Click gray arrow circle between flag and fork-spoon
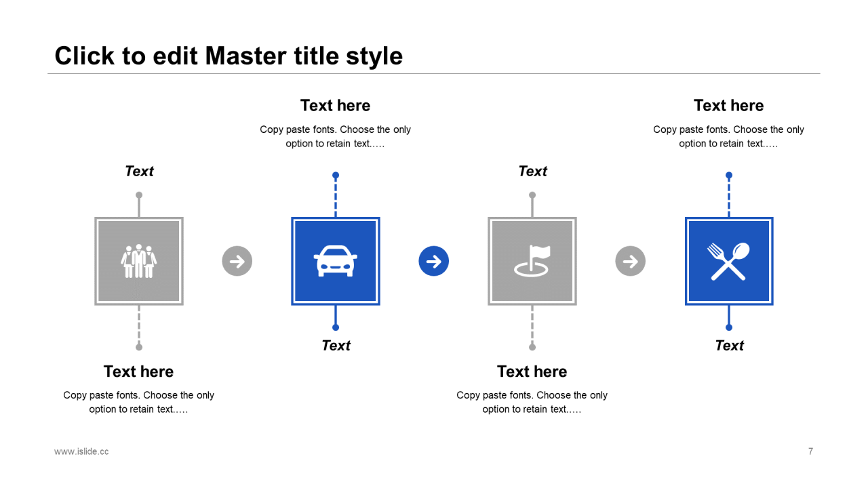 pos(631,261)
